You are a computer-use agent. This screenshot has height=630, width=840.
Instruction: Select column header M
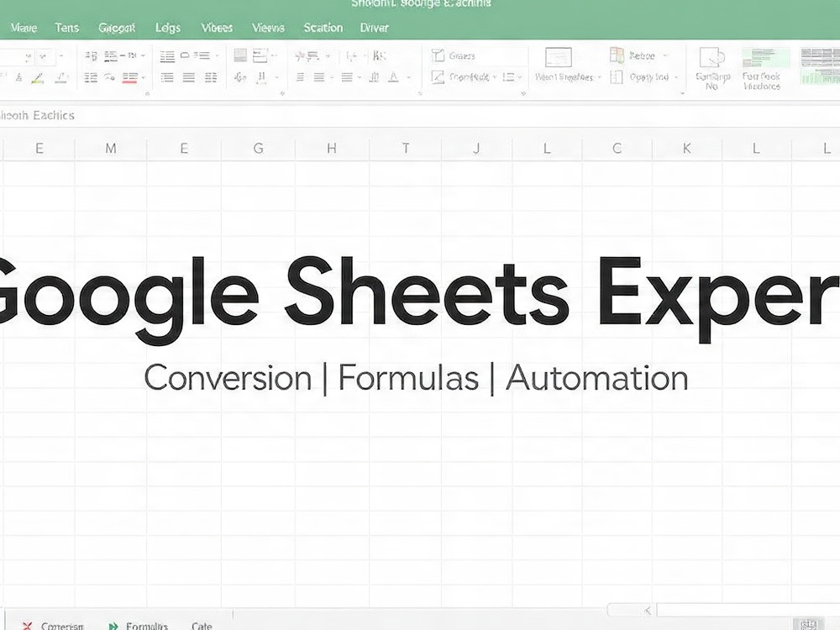click(x=110, y=149)
